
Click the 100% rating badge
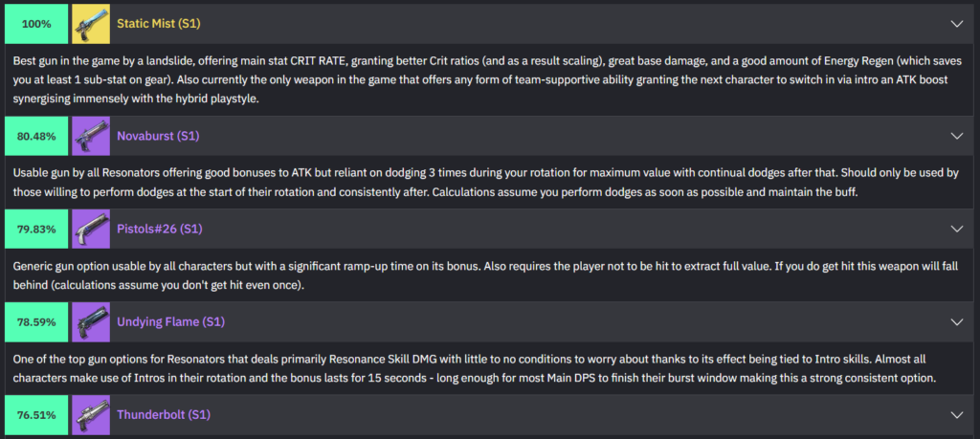[35, 23]
